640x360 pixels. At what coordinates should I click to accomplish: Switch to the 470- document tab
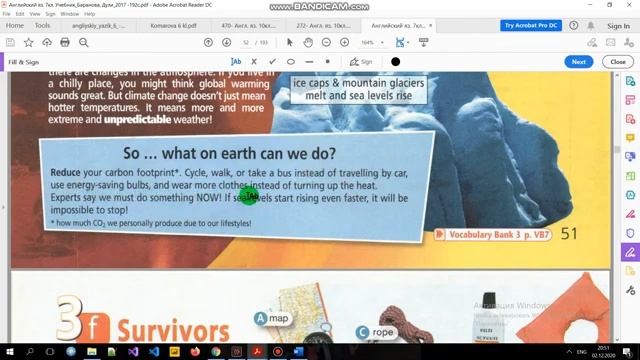click(x=248, y=26)
